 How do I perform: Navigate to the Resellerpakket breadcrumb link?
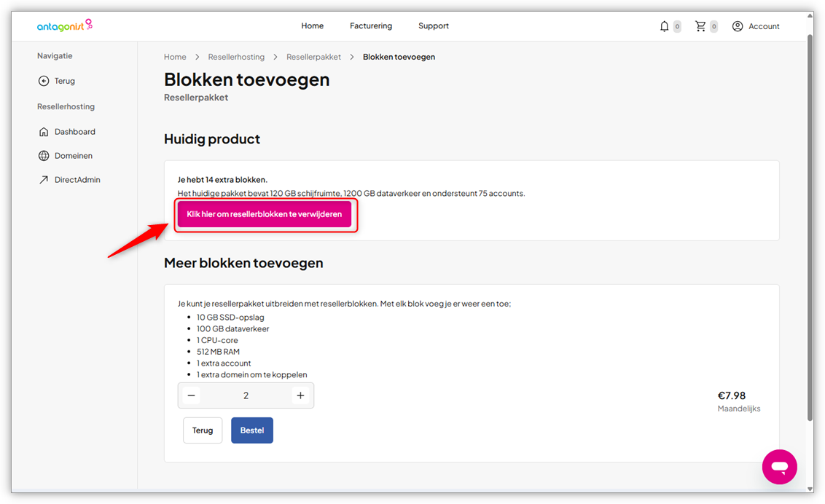click(x=313, y=56)
